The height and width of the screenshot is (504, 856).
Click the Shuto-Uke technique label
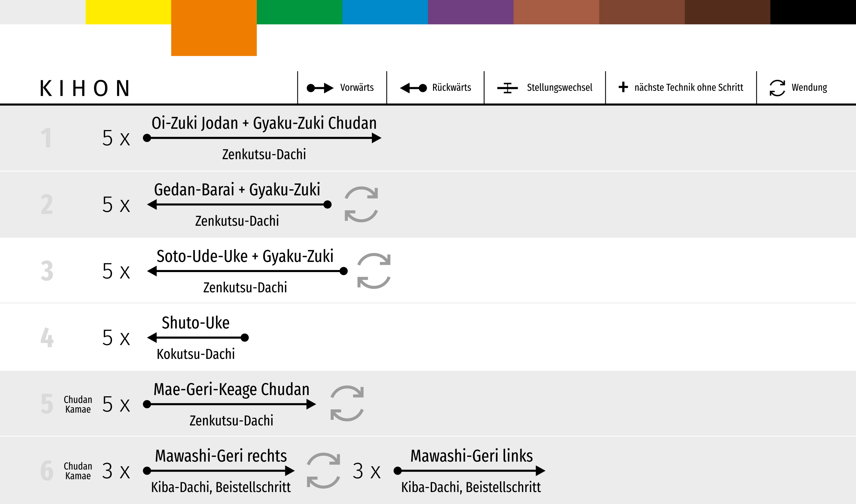click(x=195, y=323)
